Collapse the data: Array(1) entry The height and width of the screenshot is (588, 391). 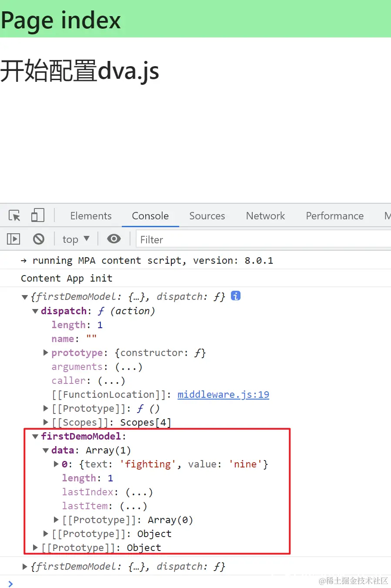point(46,450)
